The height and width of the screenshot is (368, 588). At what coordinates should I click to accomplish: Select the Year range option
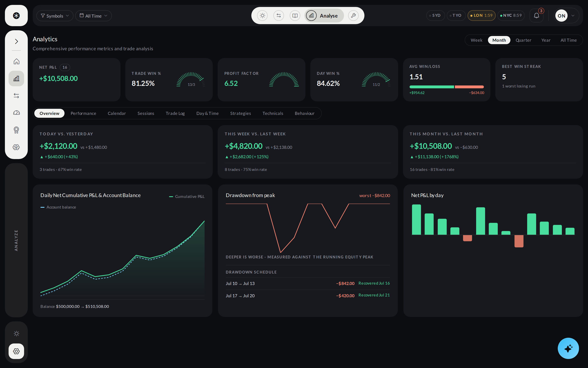(x=546, y=40)
